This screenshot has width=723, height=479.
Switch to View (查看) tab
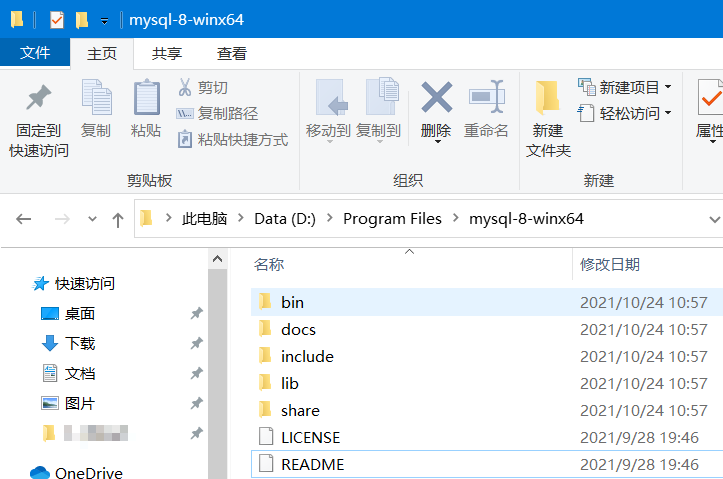coord(232,53)
